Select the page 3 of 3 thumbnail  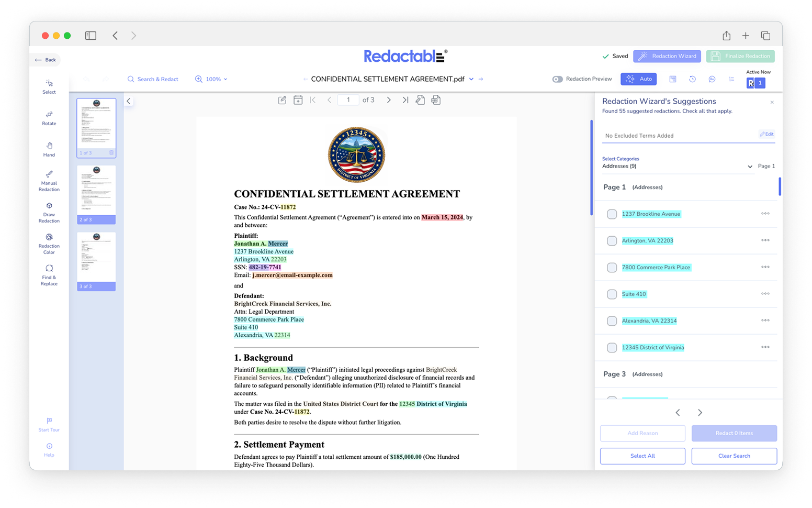tap(96, 261)
